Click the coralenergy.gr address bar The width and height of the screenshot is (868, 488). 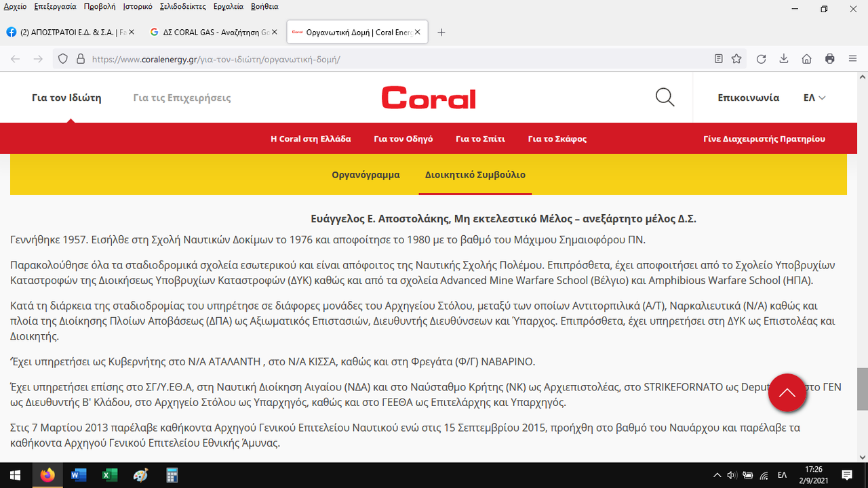400,59
